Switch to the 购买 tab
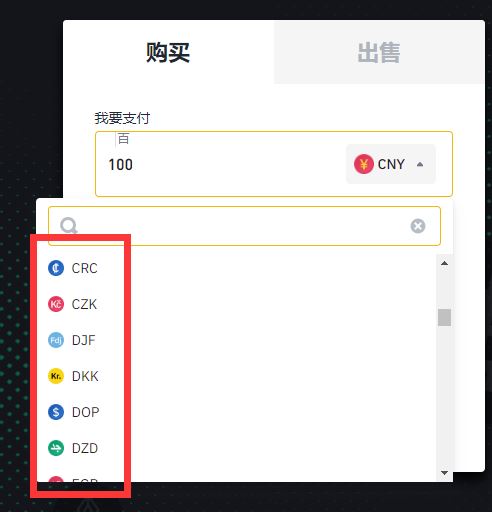492x512 pixels. 168,52
